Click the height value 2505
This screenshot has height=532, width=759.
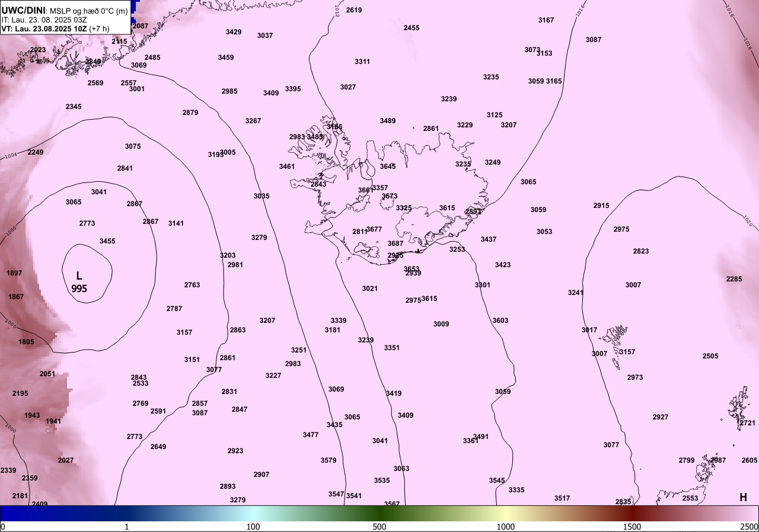pyautogui.click(x=710, y=356)
